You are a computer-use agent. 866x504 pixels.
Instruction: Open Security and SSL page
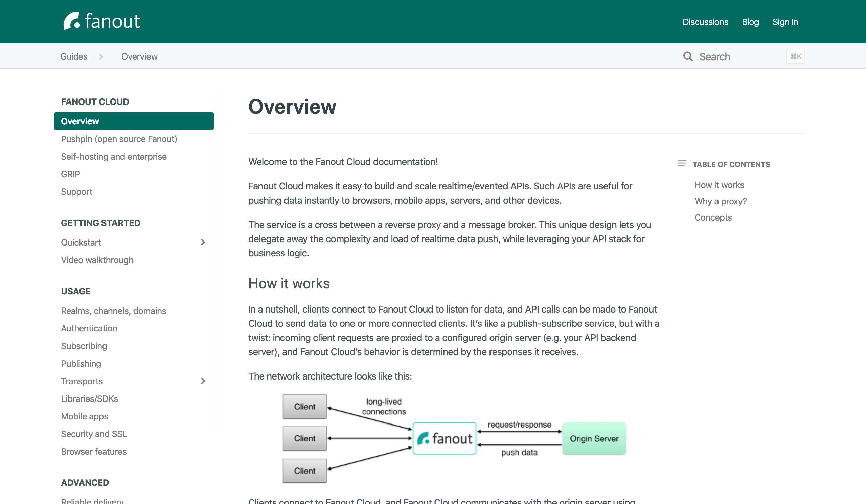pyautogui.click(x=94, y=434)
